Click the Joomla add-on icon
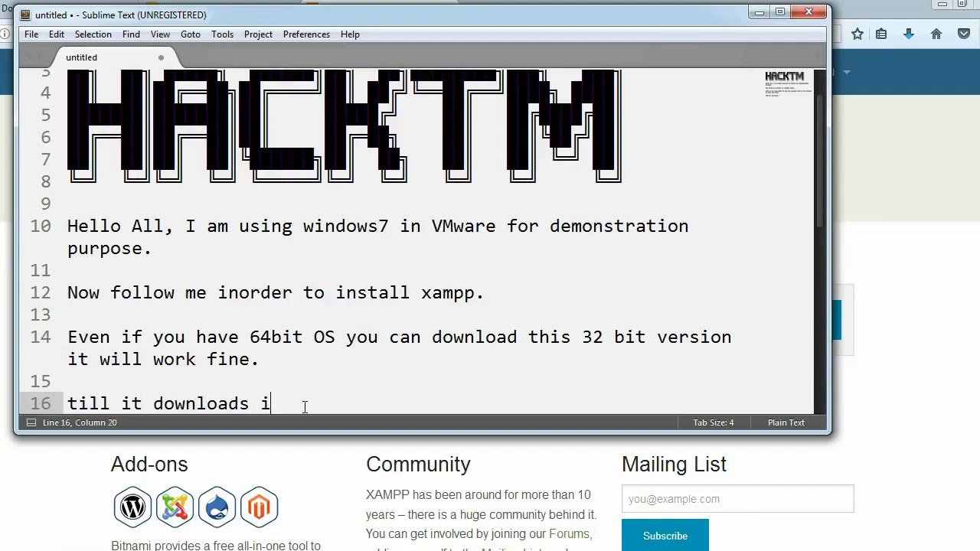The width and height of the screenshot is (980, 551). pos(175,507)
